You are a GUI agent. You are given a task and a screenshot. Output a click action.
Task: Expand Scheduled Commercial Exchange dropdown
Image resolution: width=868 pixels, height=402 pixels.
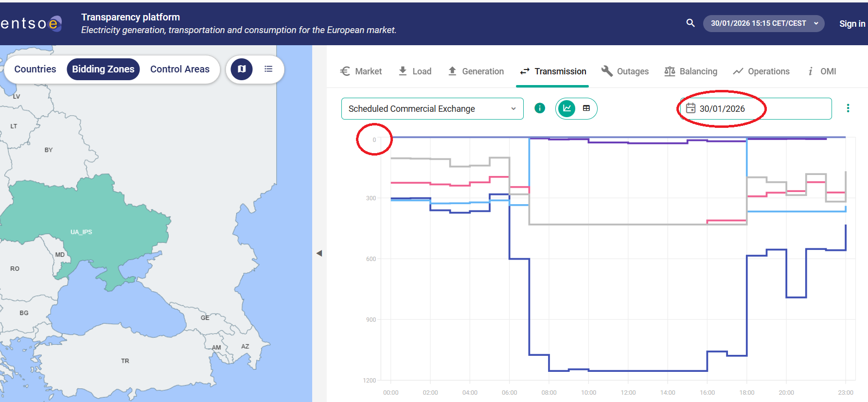tap(432, 108)
